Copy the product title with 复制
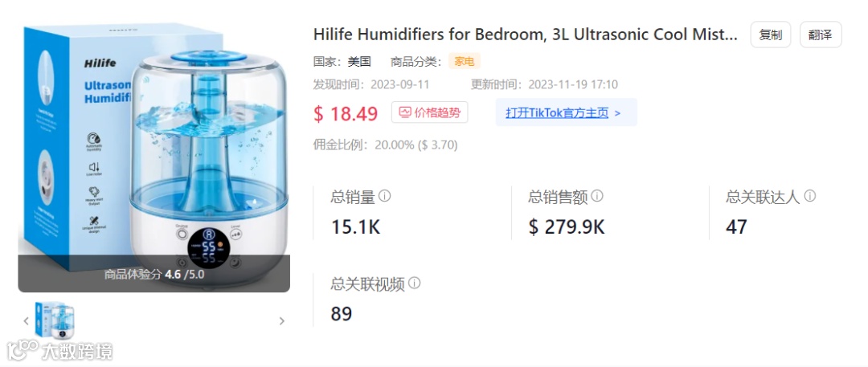Image resolution: width=868 pixels, height=367 pixels. click(771, 35)
